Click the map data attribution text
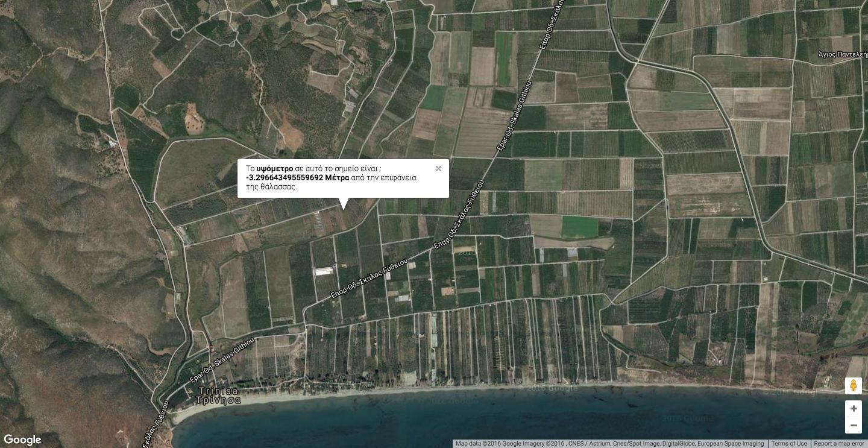 [609, 444]
